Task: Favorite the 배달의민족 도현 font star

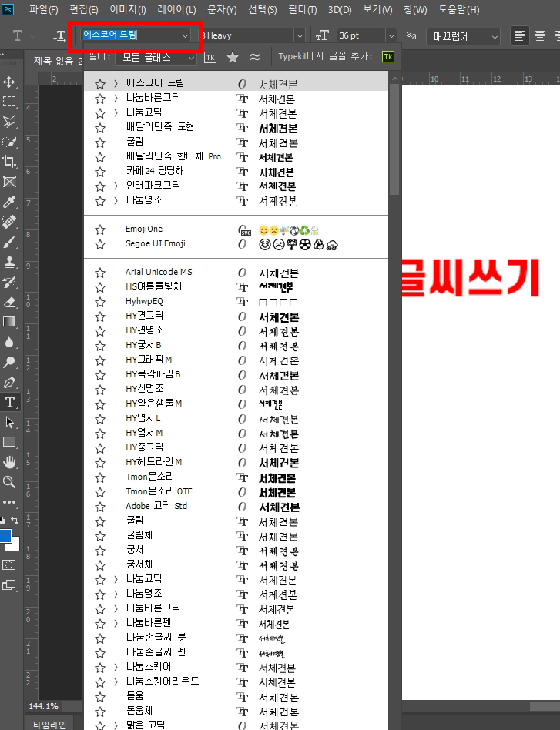Action: tap(99, 128)
